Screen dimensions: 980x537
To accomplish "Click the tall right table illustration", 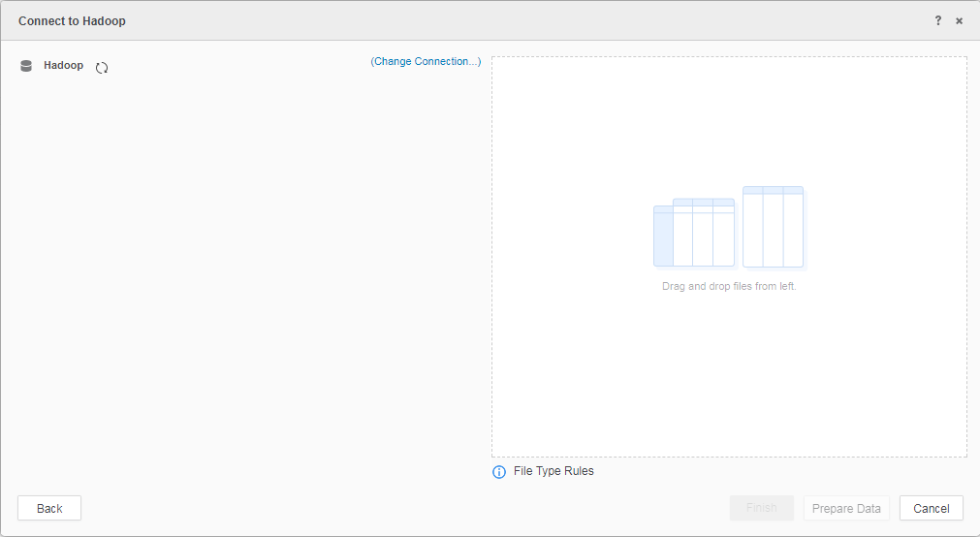I will pyautogui.click(x=773, y=227).
